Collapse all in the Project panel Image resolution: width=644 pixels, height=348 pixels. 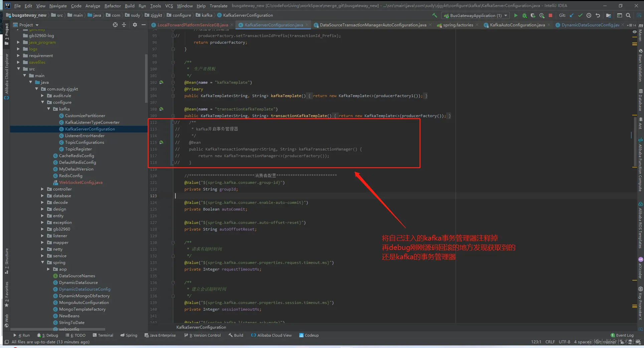tap(124, 25)
